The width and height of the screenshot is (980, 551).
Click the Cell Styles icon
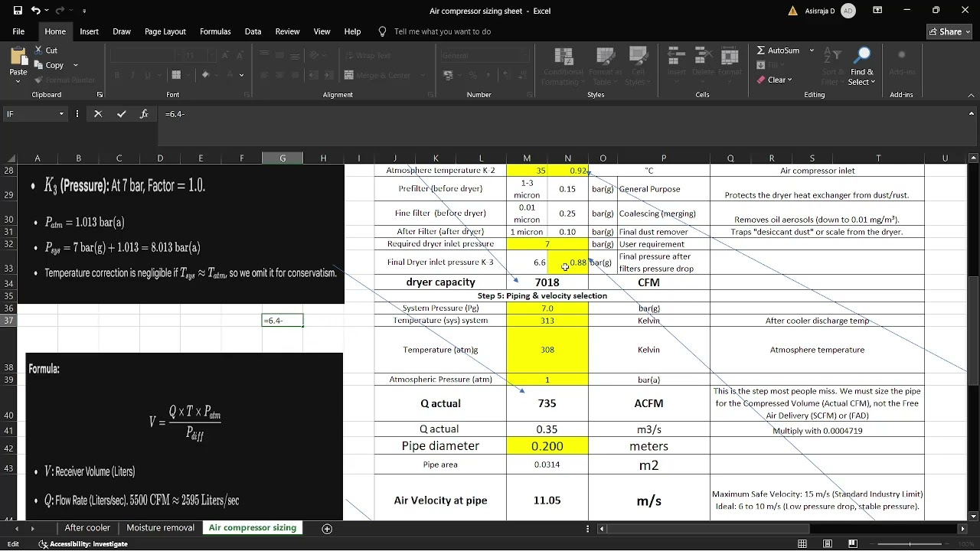[637, 56]
